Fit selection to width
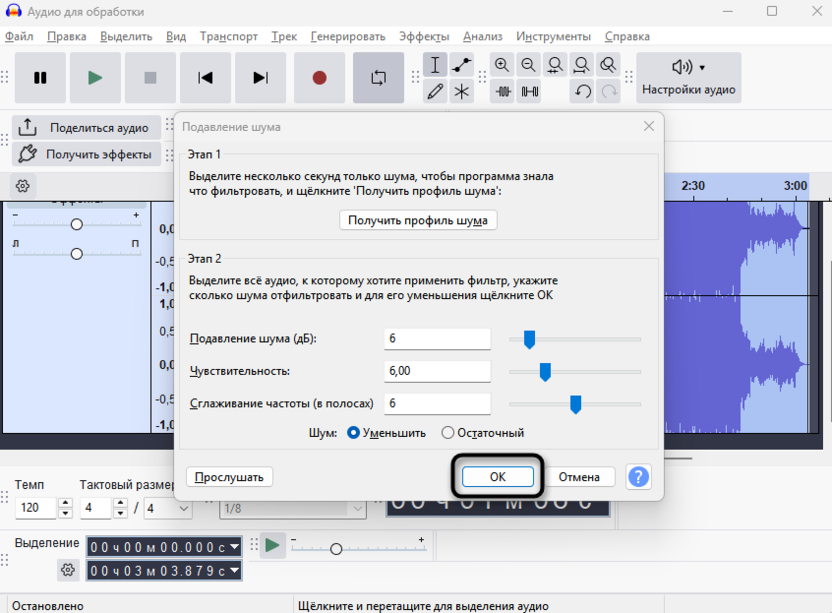This screenshot has width=832, height=613. (x=553, y=64)
